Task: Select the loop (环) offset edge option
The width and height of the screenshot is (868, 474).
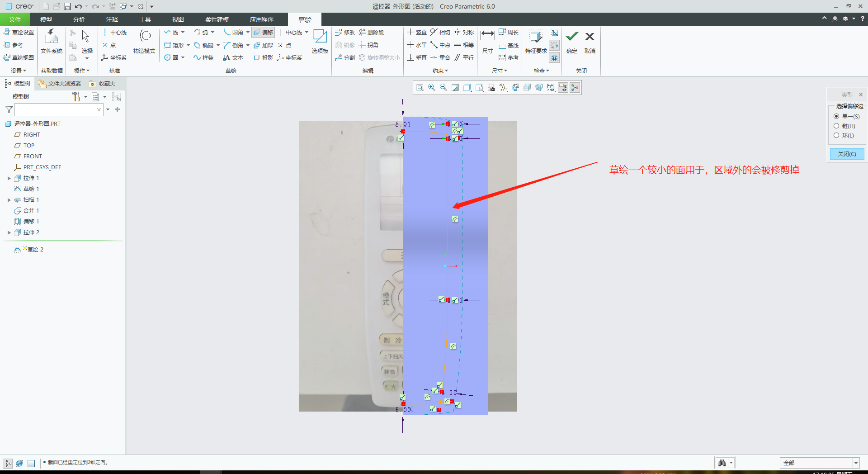Action: (836, 136)
